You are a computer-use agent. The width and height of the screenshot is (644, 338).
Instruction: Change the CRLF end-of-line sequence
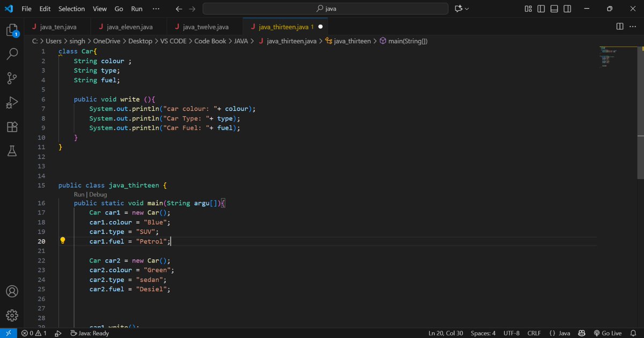pos(534,333)
